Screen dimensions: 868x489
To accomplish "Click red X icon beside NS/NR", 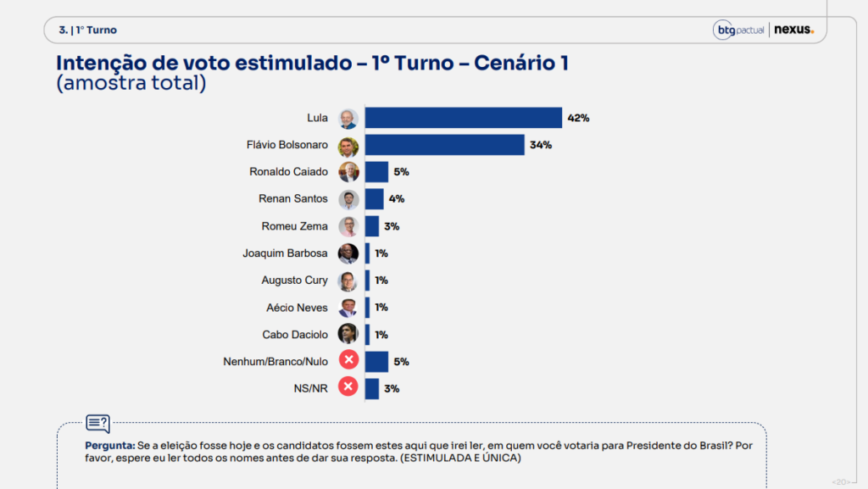I will click(348, 386).
